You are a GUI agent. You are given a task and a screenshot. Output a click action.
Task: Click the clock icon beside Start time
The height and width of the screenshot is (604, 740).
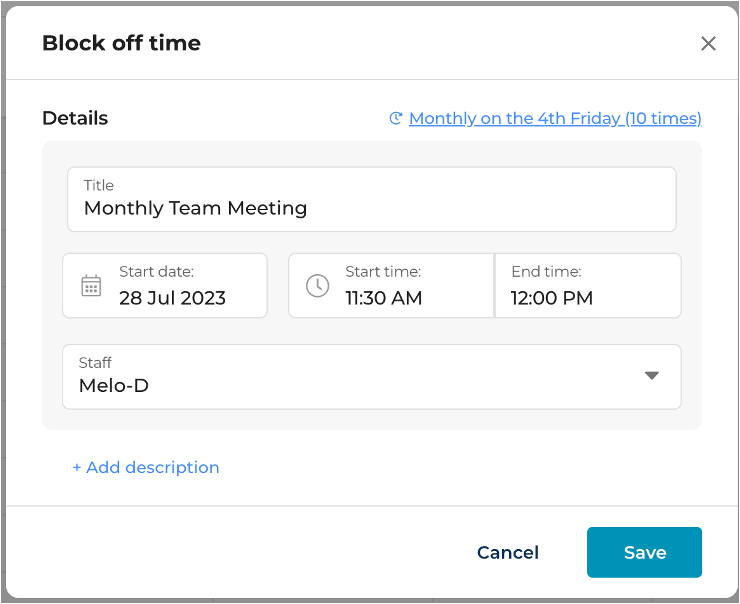(x=317, y=285)
